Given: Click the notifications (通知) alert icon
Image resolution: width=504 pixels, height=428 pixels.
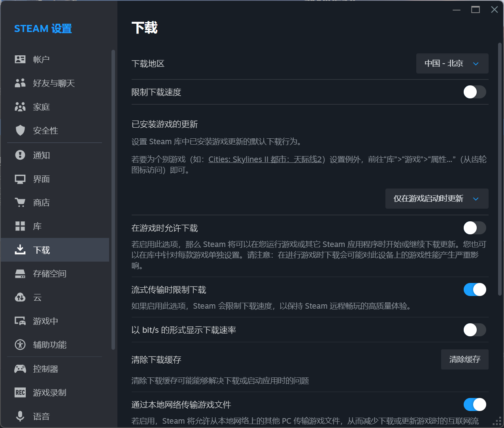Looking at the screenshot, I should (x=20, y=155).
